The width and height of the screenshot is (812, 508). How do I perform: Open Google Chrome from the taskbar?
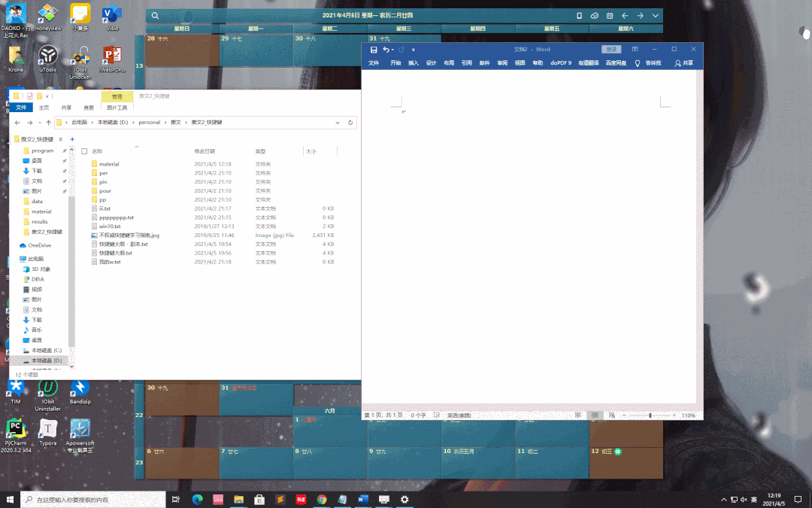click(x=322, y=499)
